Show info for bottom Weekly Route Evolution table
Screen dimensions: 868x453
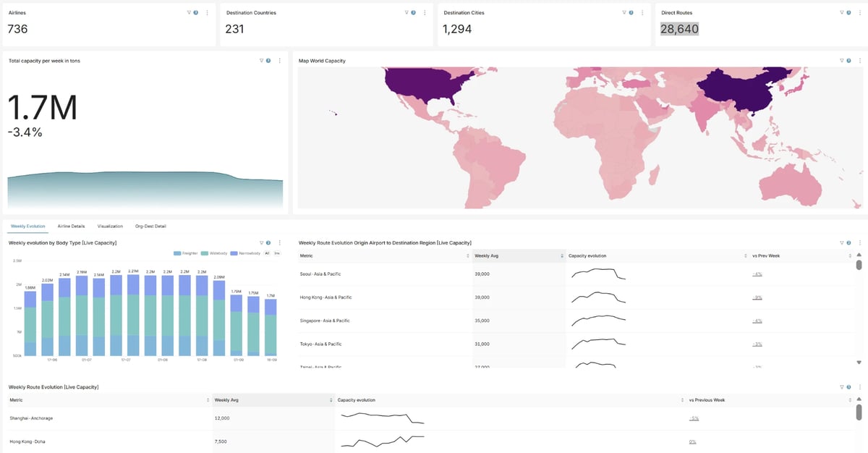848,387
